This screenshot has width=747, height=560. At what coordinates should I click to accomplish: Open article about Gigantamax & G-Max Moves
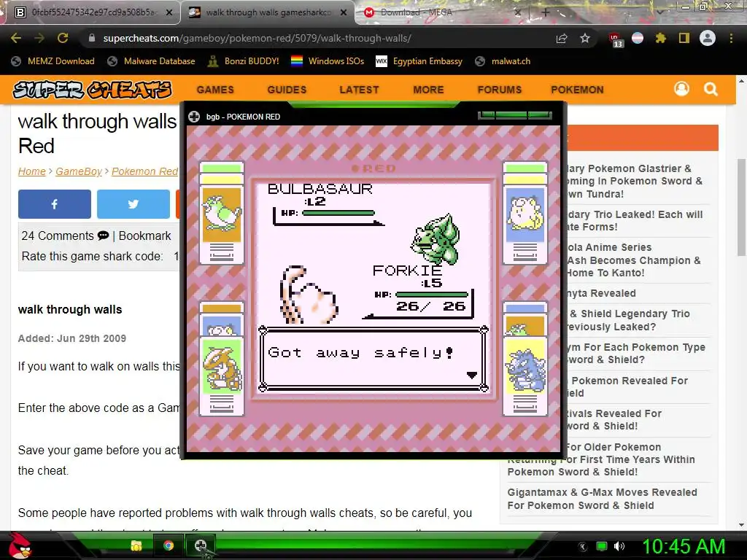point(602,499)
